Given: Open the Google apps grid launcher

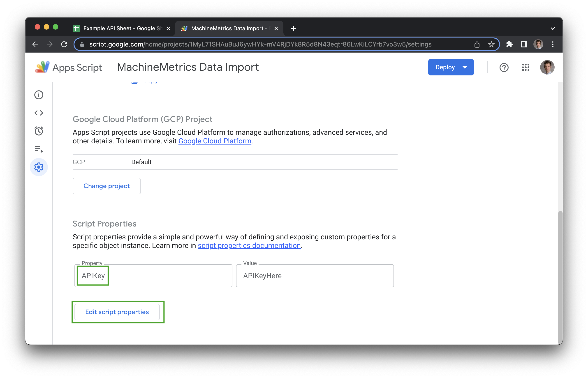Looking at the screenshot, I should coord(525,67).
